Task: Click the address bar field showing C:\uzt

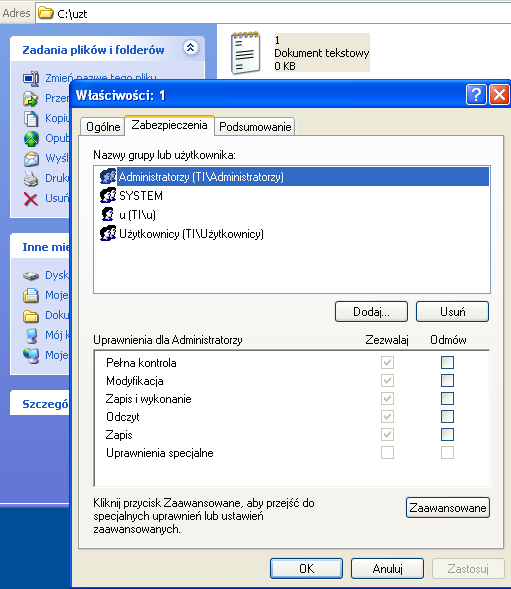Action: click(274, 14)
